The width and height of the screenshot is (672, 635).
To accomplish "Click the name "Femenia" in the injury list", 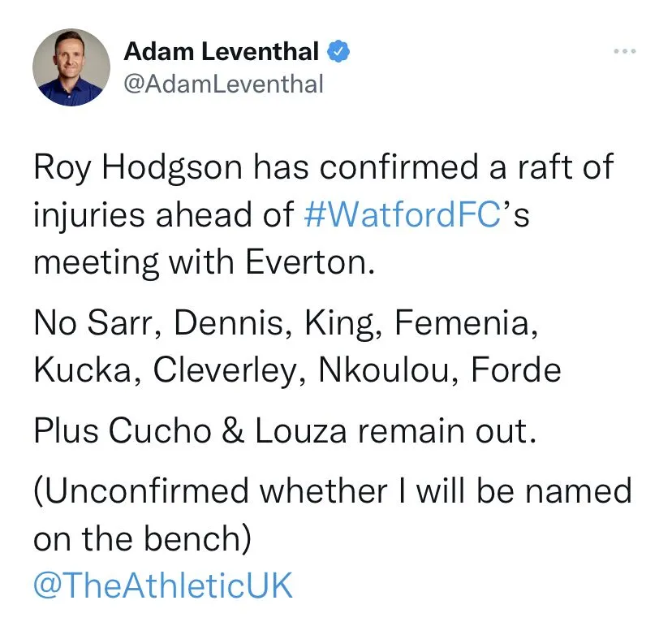I will click(x=464, y=323).
